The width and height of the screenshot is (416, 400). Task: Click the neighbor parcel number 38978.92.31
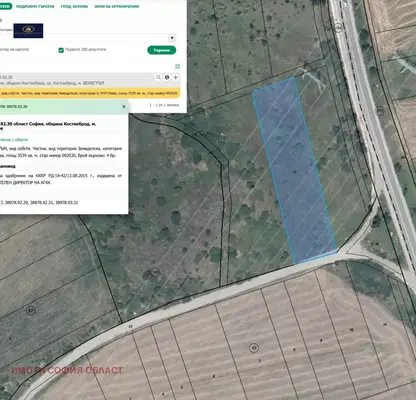tap(42, 202)
